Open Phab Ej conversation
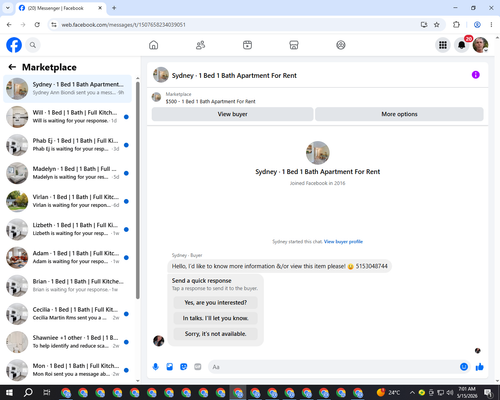The image size is (500, 400). [x=67, y=145]
